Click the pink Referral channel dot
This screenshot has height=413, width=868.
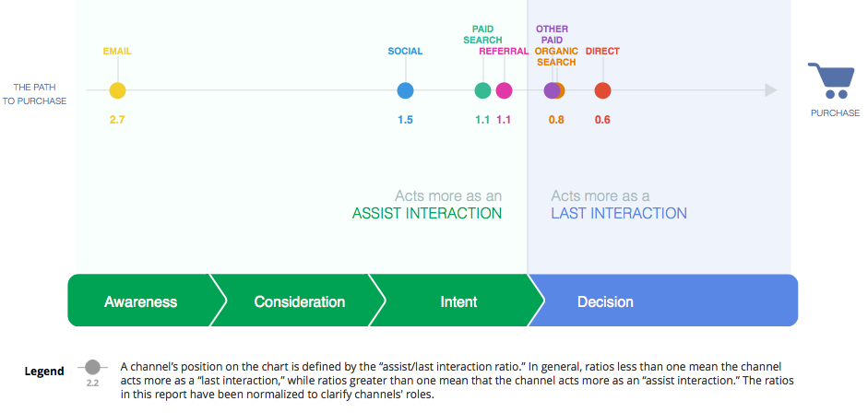(504, 90)
